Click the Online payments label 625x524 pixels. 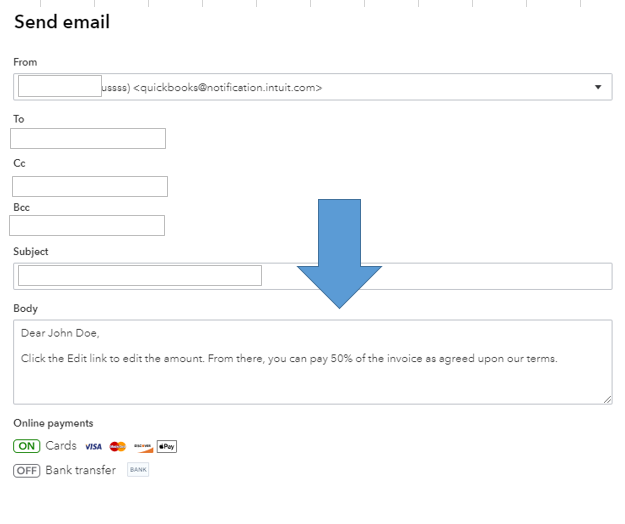pyautogui.click(x=53, y=423)
